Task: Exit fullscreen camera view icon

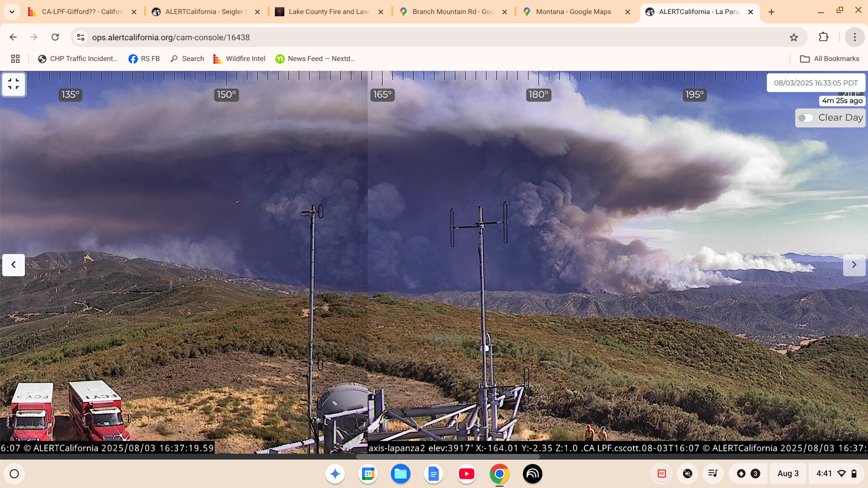Action: (x=14, y=84)
